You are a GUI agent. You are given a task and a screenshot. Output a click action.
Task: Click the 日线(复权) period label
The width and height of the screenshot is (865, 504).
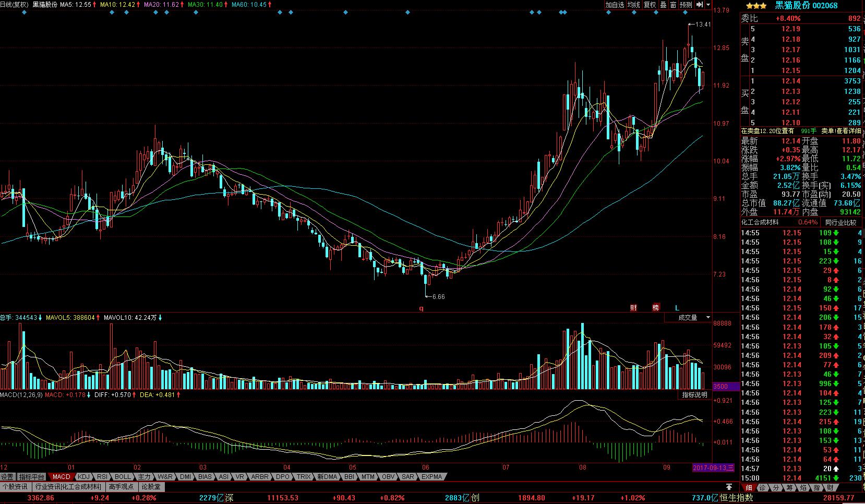point(15,4)
